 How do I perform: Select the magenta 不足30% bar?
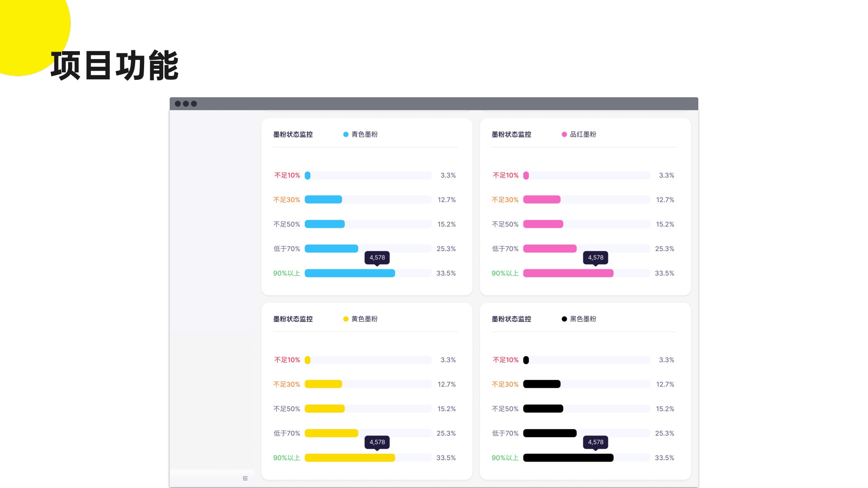tap(542, 200)
